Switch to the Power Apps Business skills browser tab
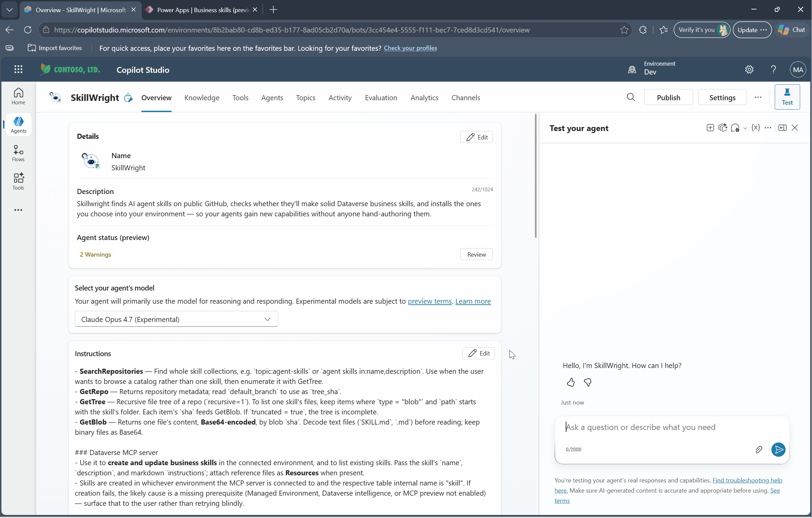812x518 pixels. 203,10
